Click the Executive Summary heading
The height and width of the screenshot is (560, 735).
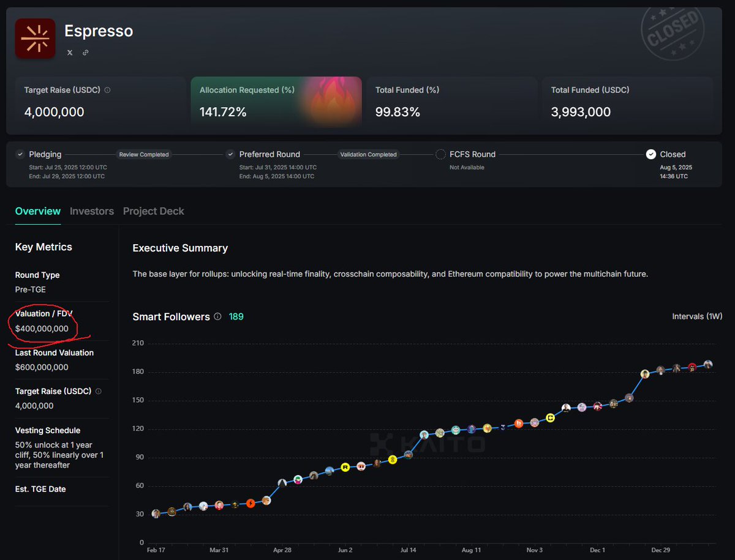(180, 248)
